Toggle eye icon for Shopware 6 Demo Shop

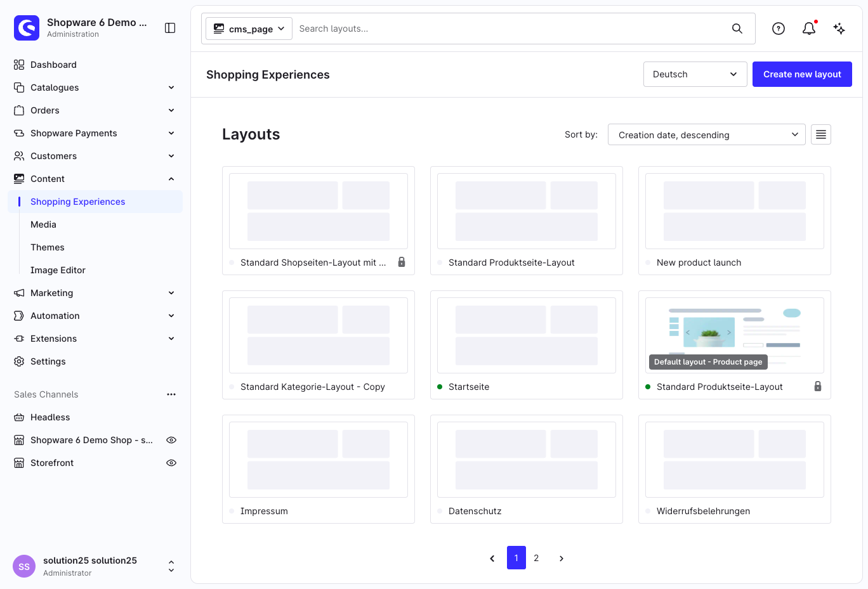(171, 440)
